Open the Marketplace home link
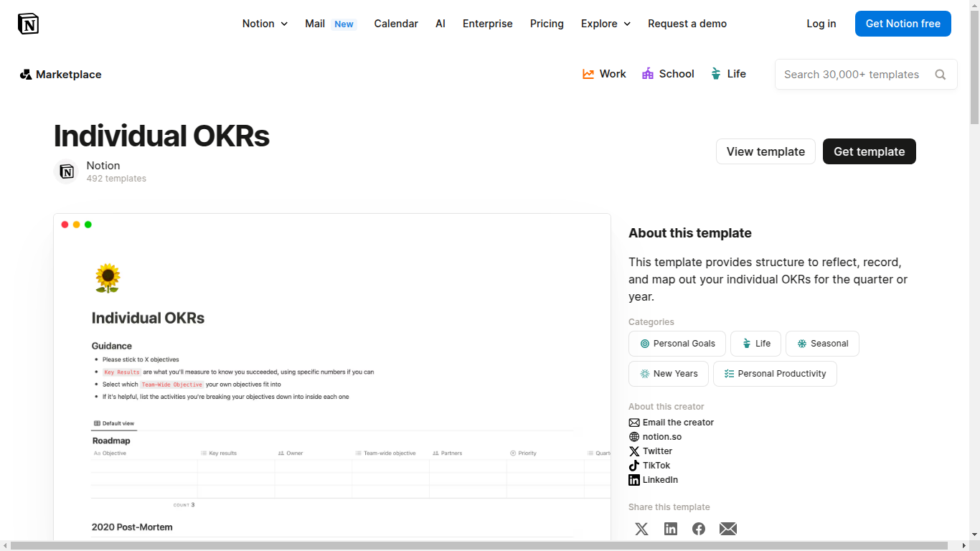The width and height of the screenshot is (980, 551). [x=61, y=75]
